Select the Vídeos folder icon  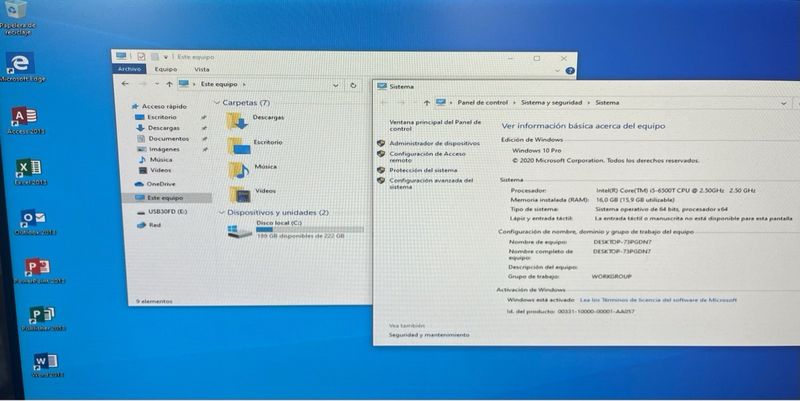(240, 194)
